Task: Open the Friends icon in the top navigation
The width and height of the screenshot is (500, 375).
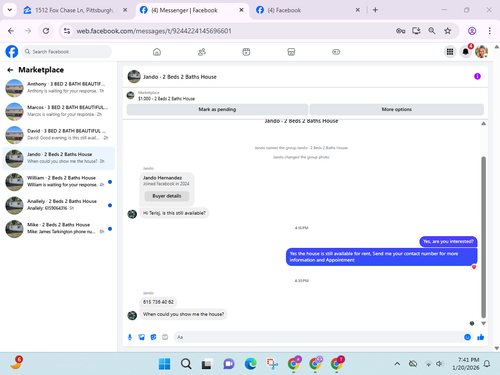Action: 202,52
